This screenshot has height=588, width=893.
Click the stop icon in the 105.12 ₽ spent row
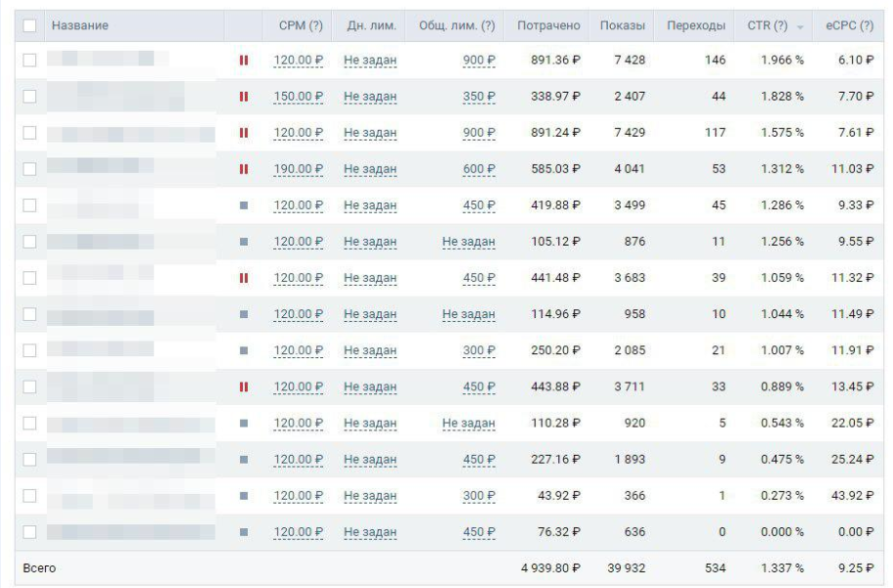coord(244,242)
